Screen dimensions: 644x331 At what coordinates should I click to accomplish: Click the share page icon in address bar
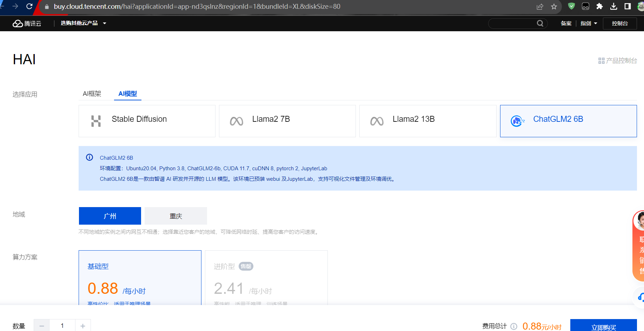(x=540, y=7)
